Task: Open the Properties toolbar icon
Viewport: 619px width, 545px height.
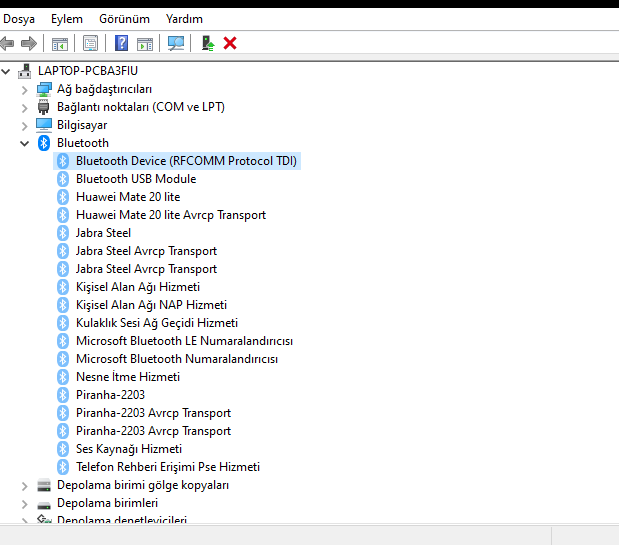Action: click(x=90, y=43)
